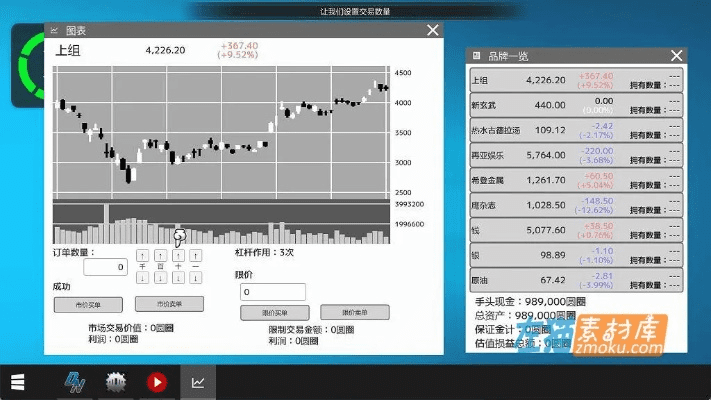Increase order quantity by ones (一 up arrow)
Viewport: 711px width, 400px height.
click(x=195, y=256)
